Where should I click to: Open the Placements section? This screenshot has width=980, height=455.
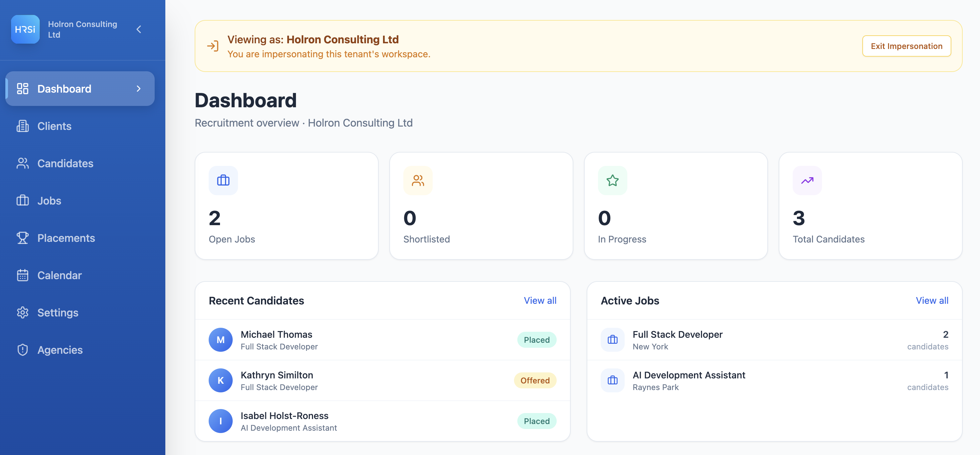tap(80, 237)
